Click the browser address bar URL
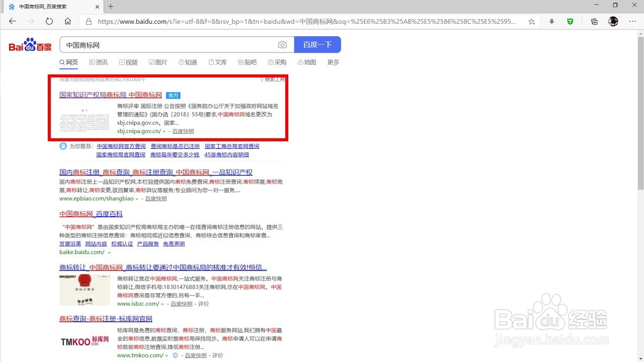This screenshot has height=362, width=644. 307,22
